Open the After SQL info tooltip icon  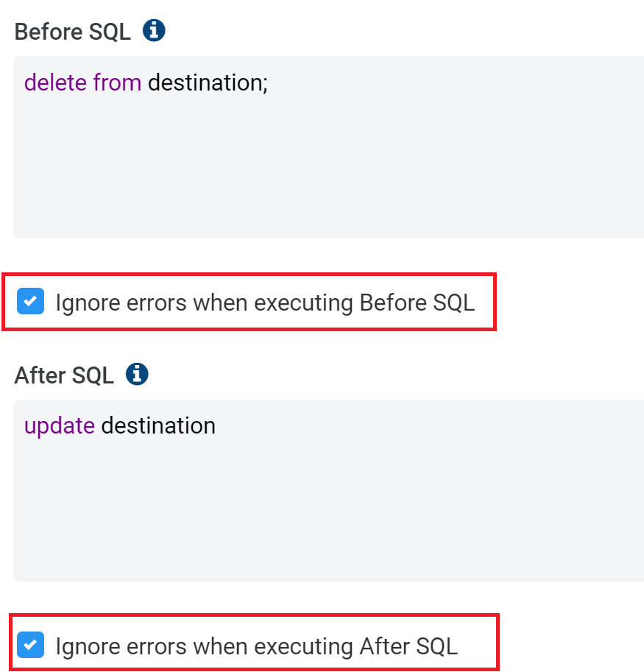(137, 374)
